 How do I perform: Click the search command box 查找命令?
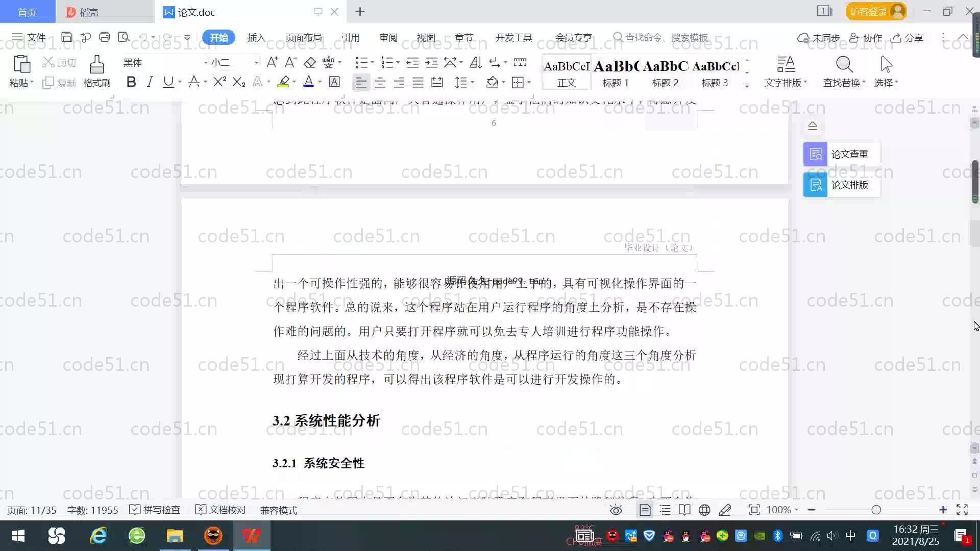pyautogui.click(x=661, y=37)
